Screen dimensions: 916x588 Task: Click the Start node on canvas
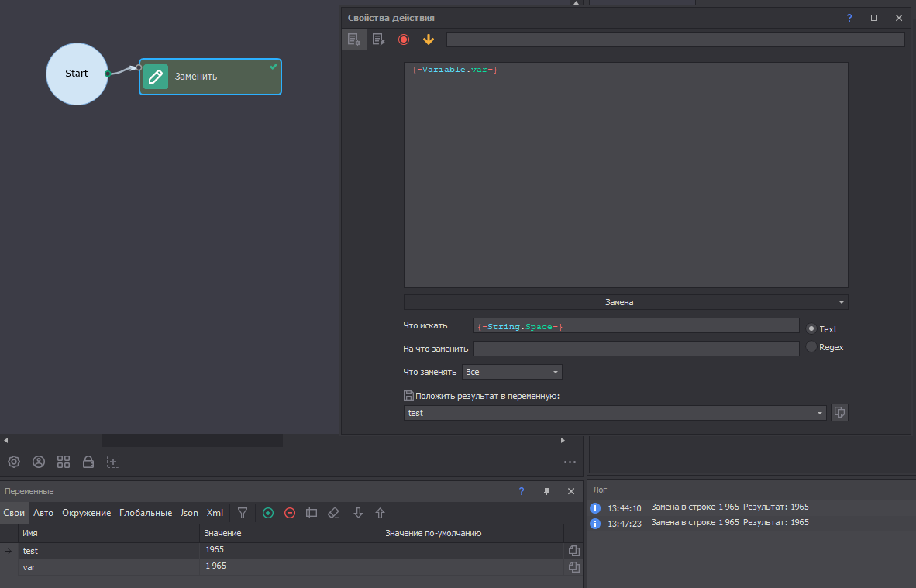(77, 74)
